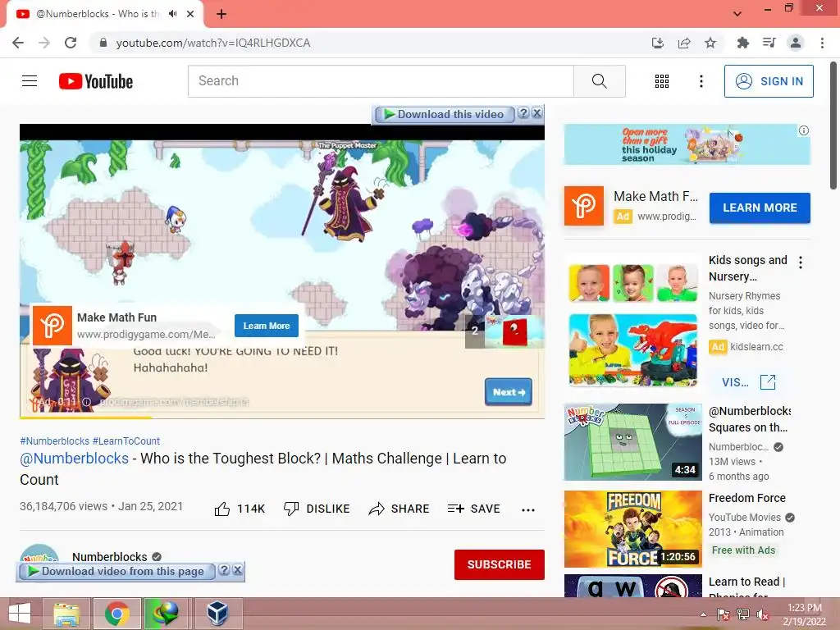Image resolution: width=840 pixels, height=630 pixels.
Task: Click the video ad progress bar
Action: (x=282, y=417)
